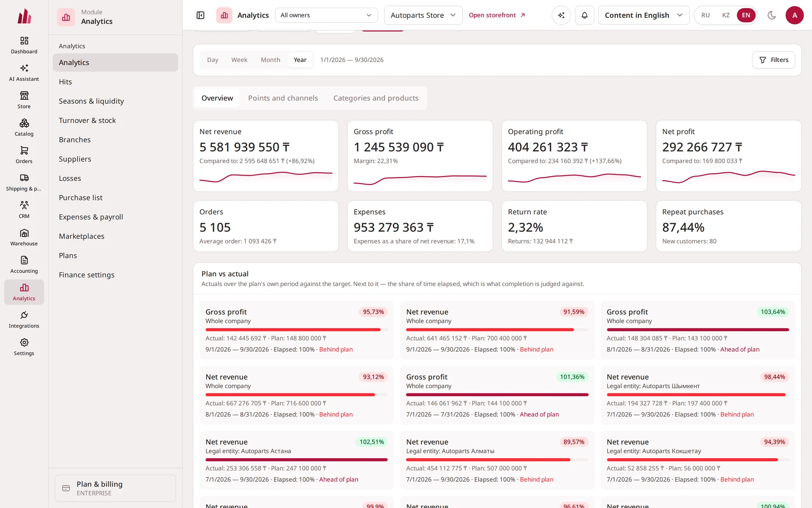Select the Overview tab

click(x=217, y=98)
